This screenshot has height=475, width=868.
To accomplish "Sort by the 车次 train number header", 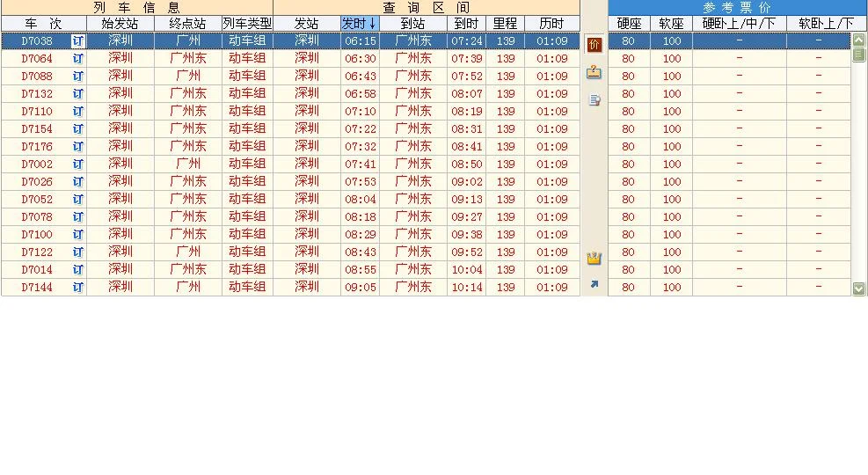I will (x=44, y=24).
